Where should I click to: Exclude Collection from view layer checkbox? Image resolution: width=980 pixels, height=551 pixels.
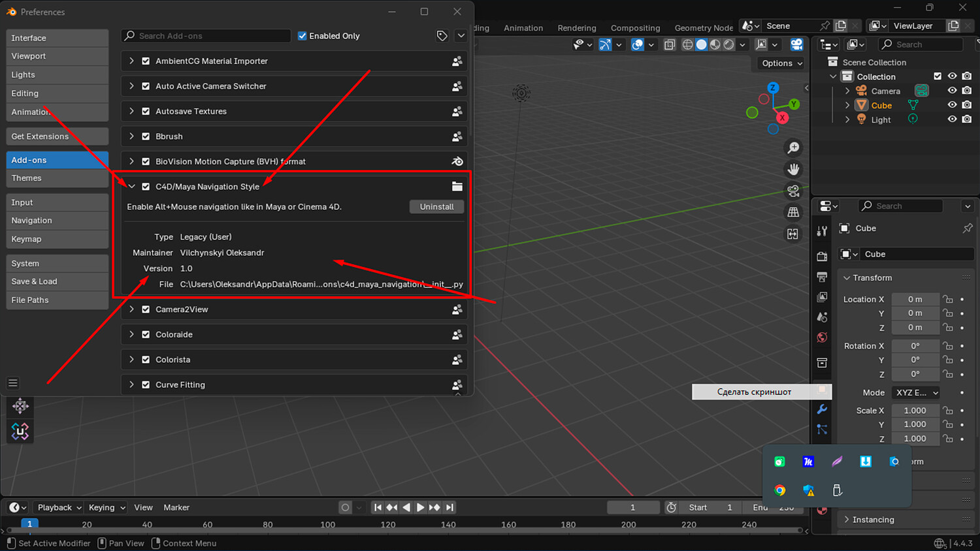tap(938, 76)
